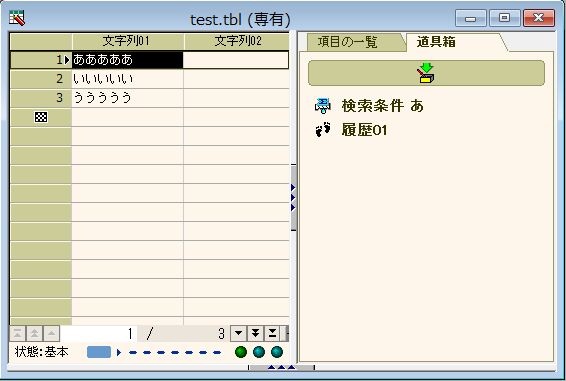This screenshot has width=566, height=381.
Task: Click the dashed blue progress line
Action: 175,352
